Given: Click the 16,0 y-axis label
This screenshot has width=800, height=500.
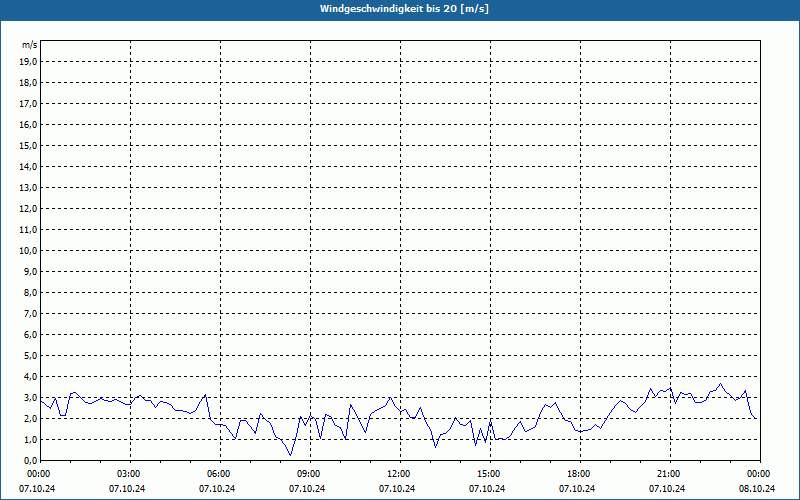Looking at the screenshot, I should click(28, 124).
